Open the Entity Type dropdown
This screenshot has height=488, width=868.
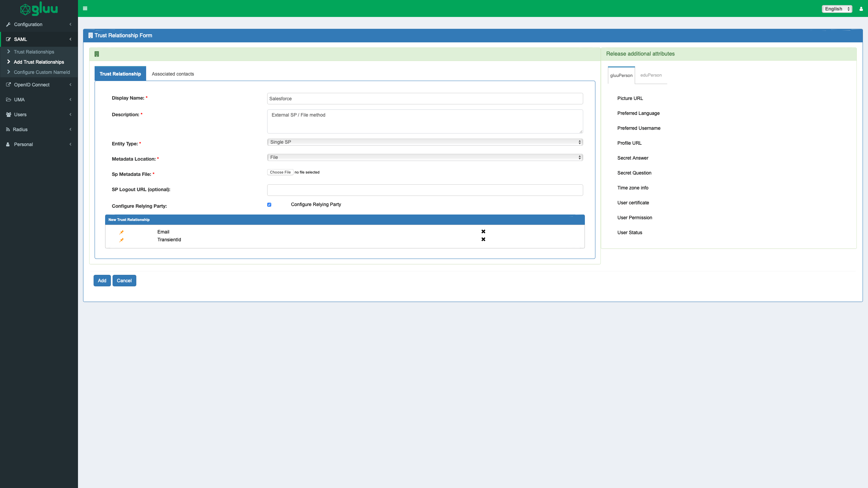pyautogui.click(x=425, y=142)
